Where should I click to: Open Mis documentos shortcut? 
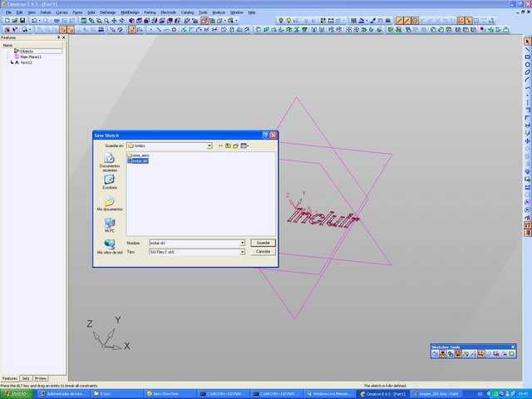[109, 204]
